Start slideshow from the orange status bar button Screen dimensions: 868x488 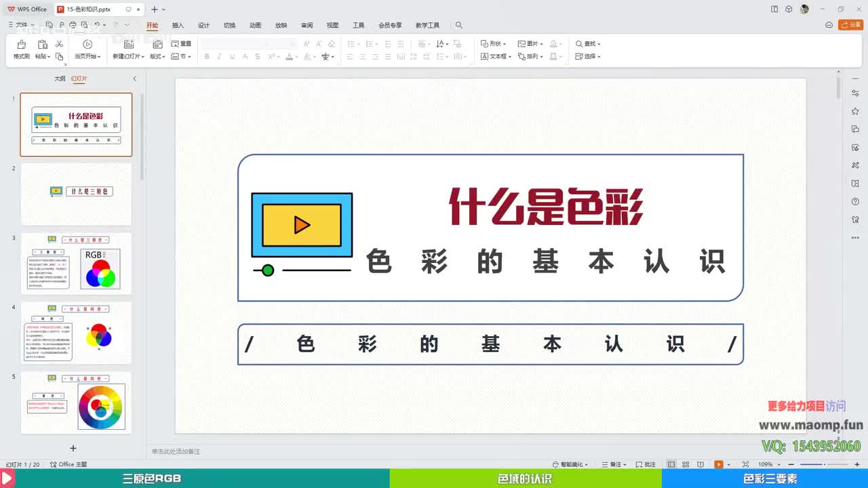click(x=718, y=464)
